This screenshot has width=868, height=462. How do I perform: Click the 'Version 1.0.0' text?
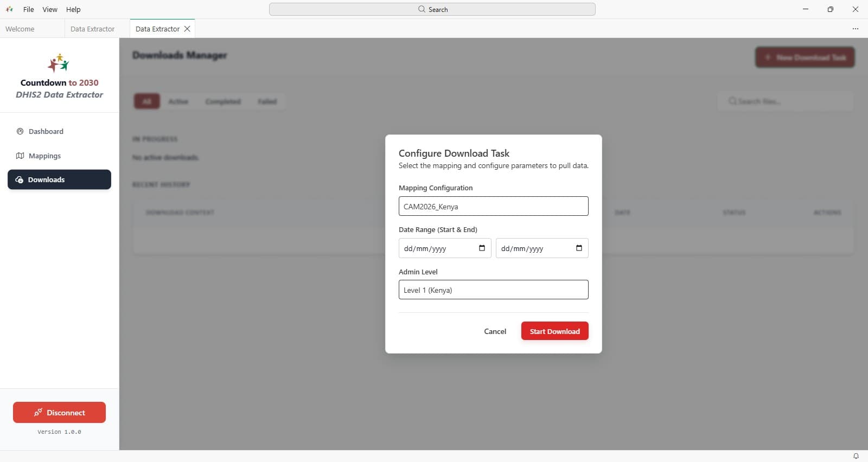59,432
